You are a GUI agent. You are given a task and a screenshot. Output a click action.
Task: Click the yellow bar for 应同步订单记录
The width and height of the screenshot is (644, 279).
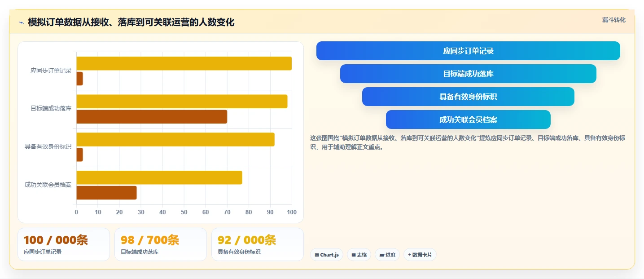[184, 63]
